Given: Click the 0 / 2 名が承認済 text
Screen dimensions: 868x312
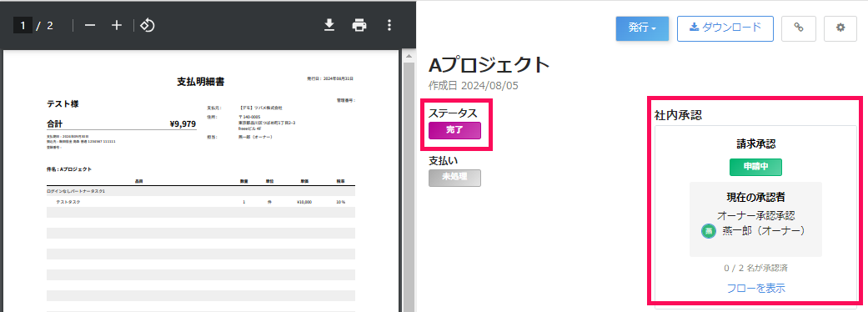Looking at the screenshot, I should point(755,269).
